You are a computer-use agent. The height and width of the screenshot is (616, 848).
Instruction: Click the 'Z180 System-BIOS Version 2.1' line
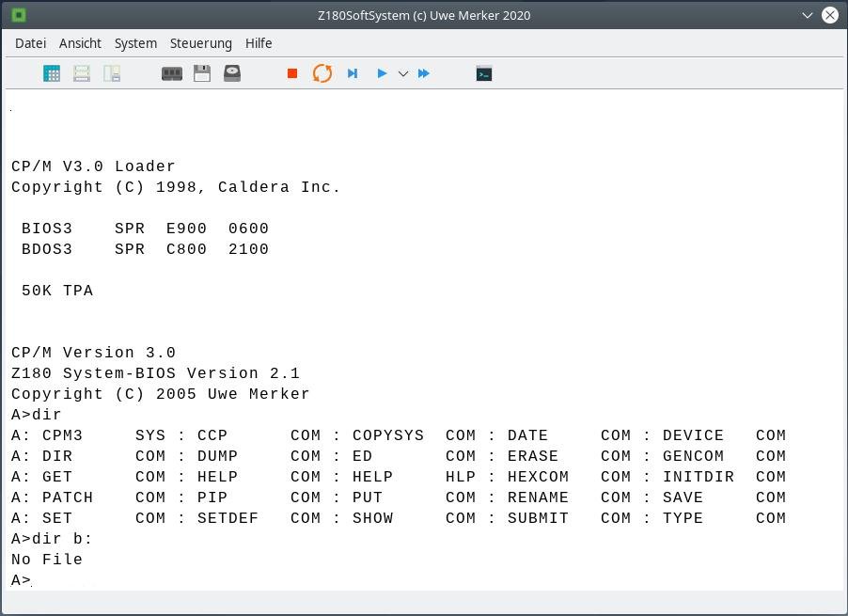coord(155,373)
